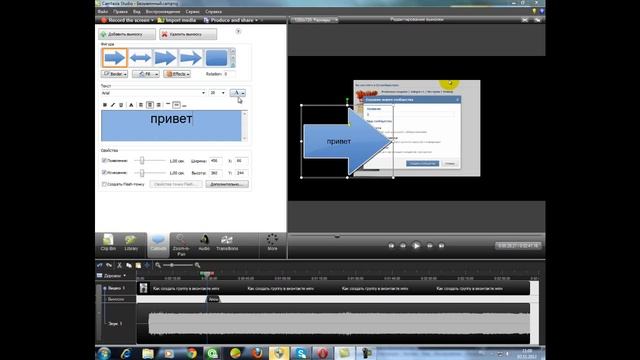Open the Callouts tab
This screenshot has height=360, width=640.
(x=158, y=244)
